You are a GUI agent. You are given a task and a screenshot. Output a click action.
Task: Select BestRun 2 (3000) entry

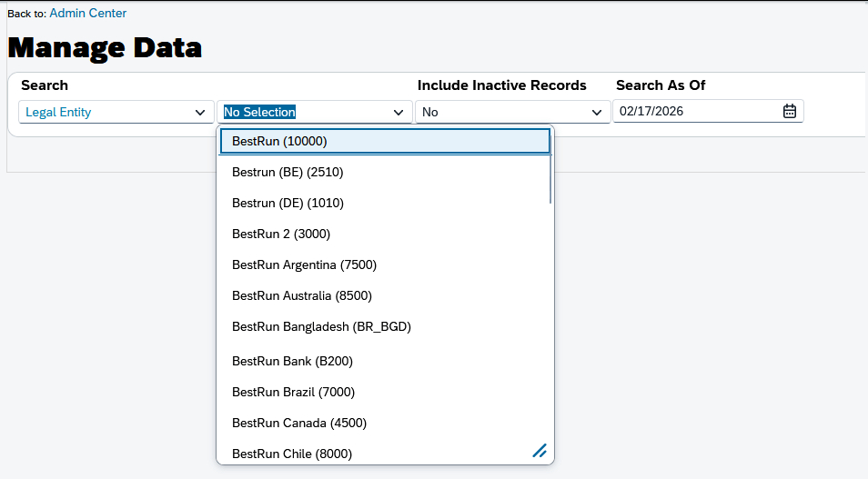point(385,234)
